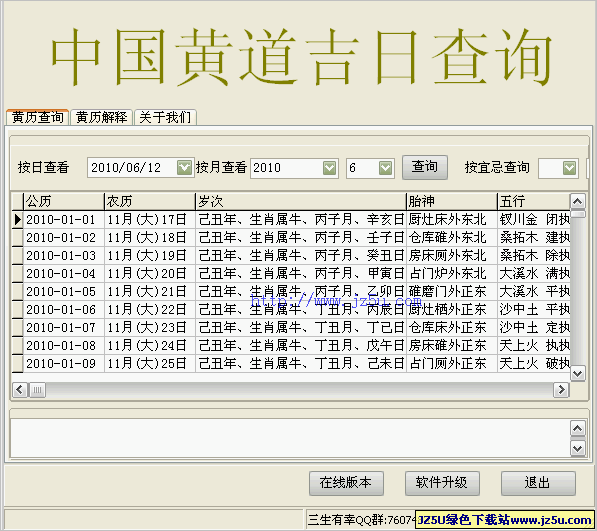This screenshot has width=597, height=531.
Task: Click the 软件升级 button
Action: [x=442, y=483]
